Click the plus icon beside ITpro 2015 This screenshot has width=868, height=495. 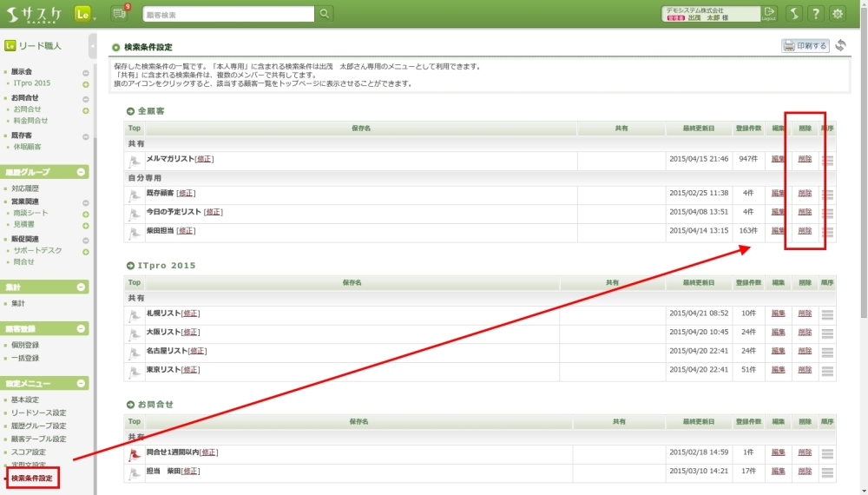(x=86, y=84)
